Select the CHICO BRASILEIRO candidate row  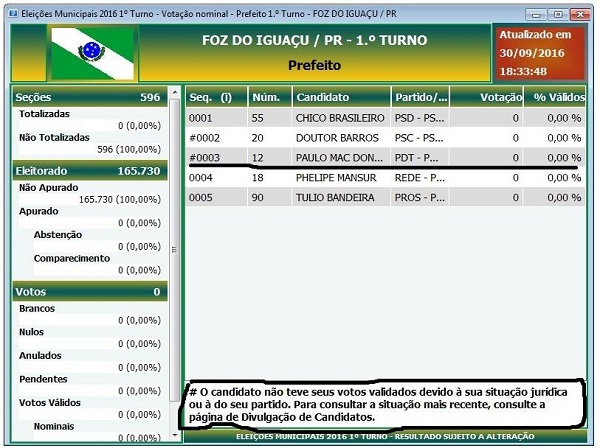[340, 118]
